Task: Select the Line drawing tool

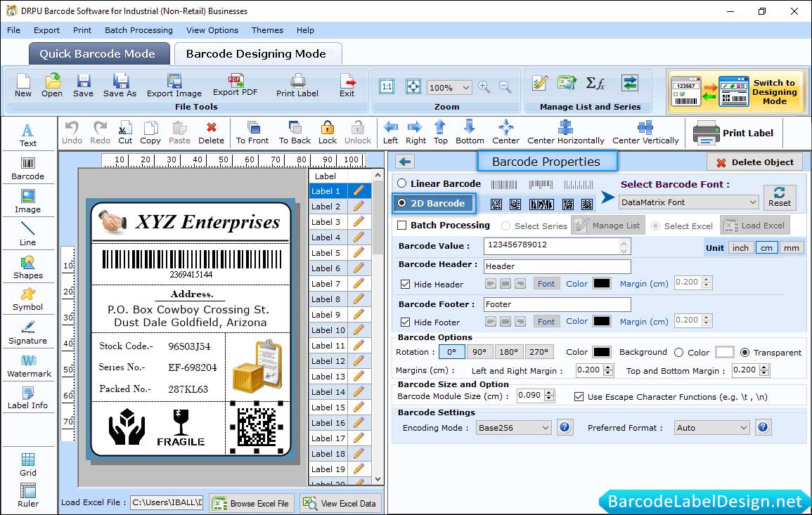Action: [x=28, y=234]
